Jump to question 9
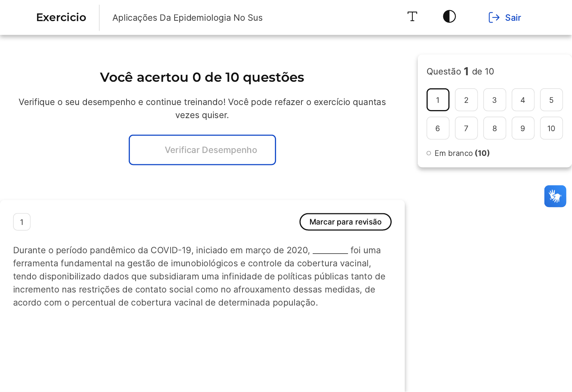Image resolution: width=572 pixels, height=392 pixels. (x=523, y=128)
